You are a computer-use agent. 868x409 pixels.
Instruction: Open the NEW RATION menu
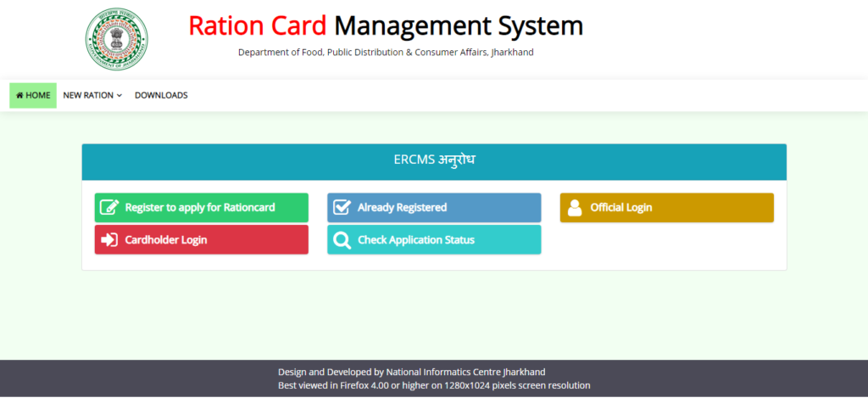(x=88, y=96)
